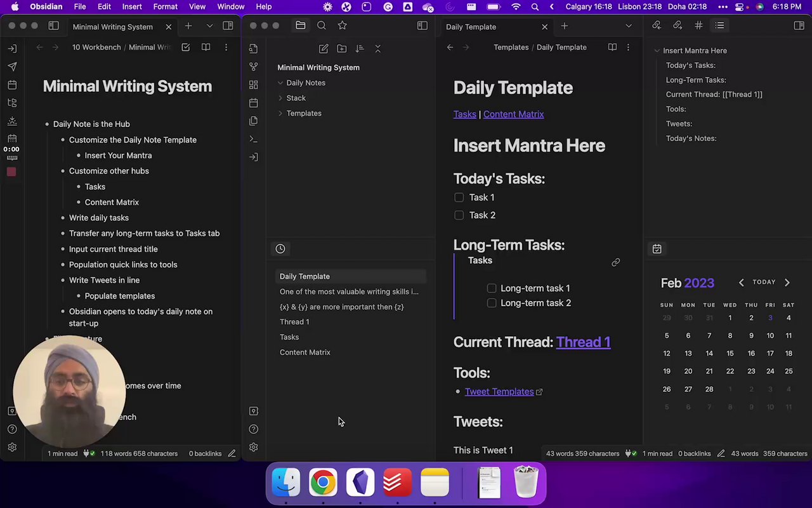
Task: Open the File menu
Action: (80, 6)
